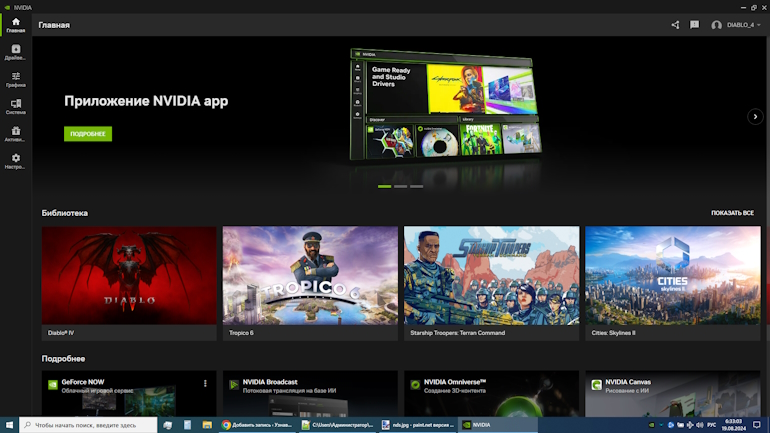Click the NVIDIA Broadcast logo icon

point(234,385)
